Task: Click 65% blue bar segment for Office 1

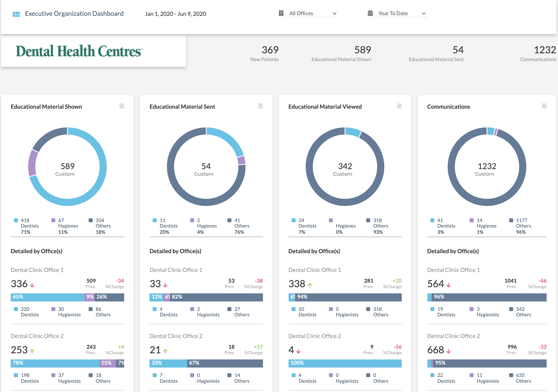Action: [x=47, y=297]
